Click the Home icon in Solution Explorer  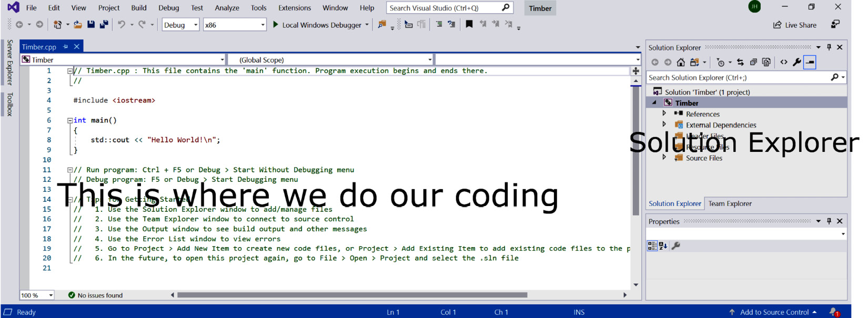(x=681, y=63)
